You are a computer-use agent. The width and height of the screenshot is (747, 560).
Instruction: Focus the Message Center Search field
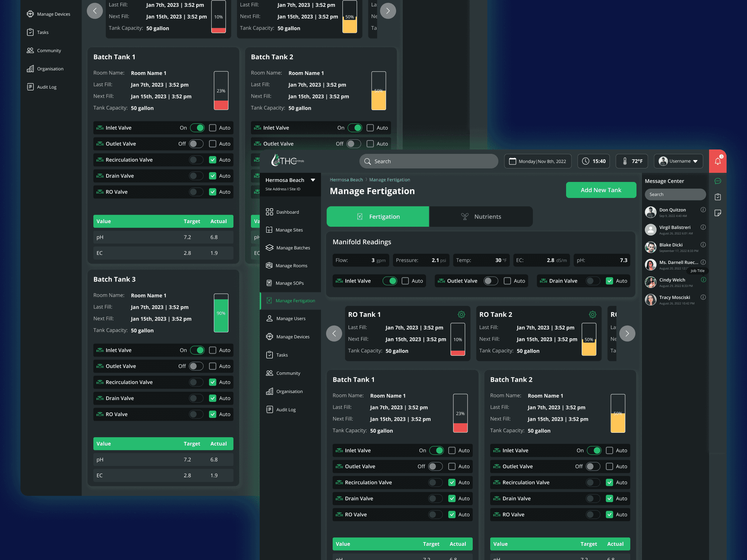pos(676,194)
